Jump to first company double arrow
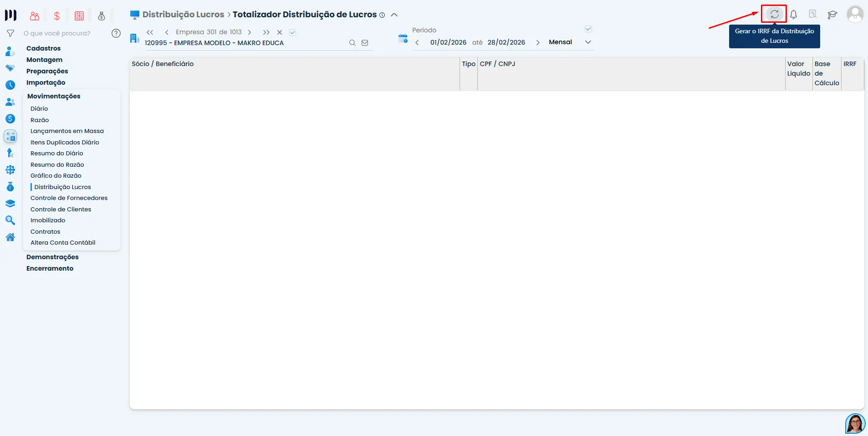868x436 pixels. tap(150, 32)
